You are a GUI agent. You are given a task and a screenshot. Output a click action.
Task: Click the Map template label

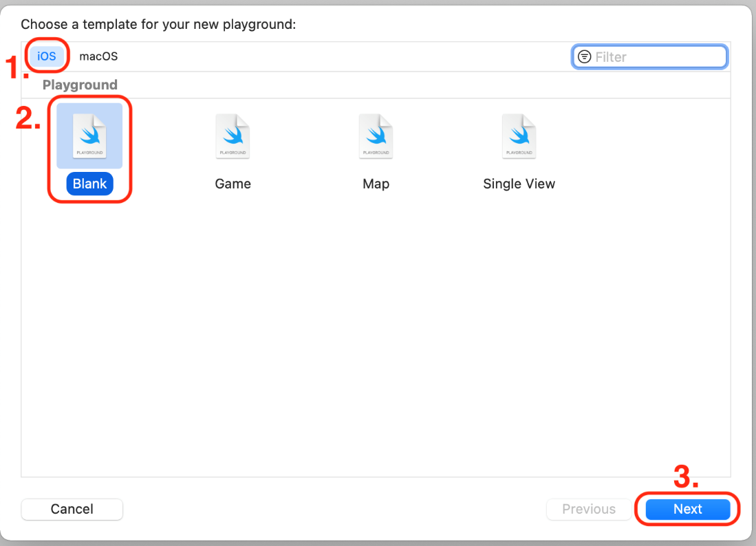tap(376, 184)
